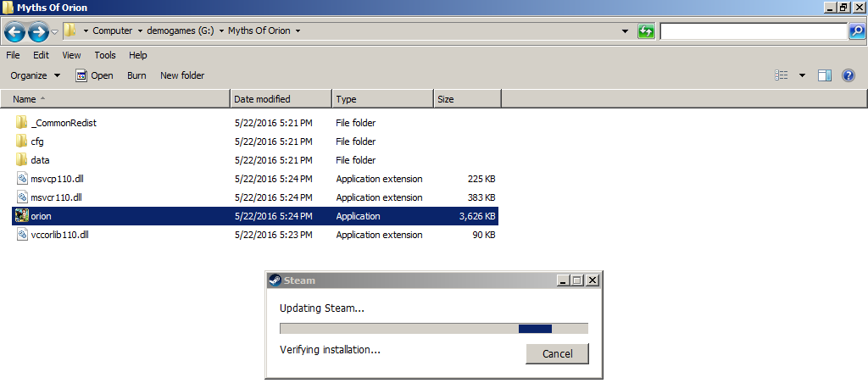
Task: Click the 5/22/2016 5:23 PM date cell
Action: point(274,235)
